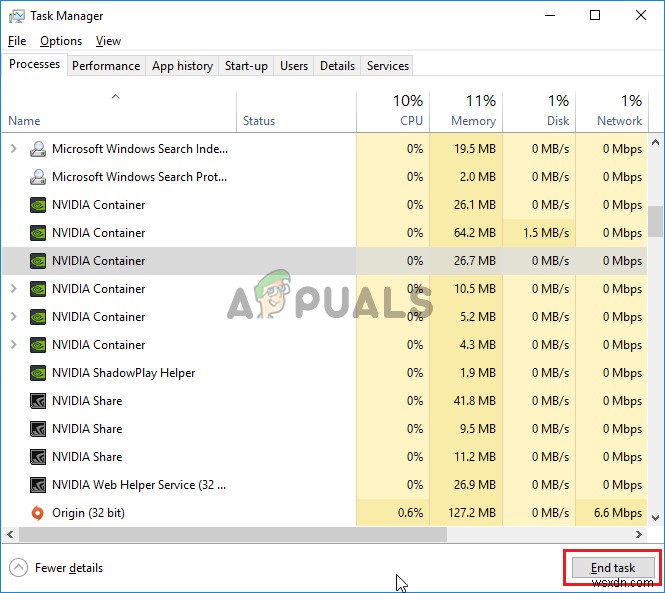Viewport: 665px width, 593px height.
Task: Click the 1.9 MB memory value
Action: [478, 373]
